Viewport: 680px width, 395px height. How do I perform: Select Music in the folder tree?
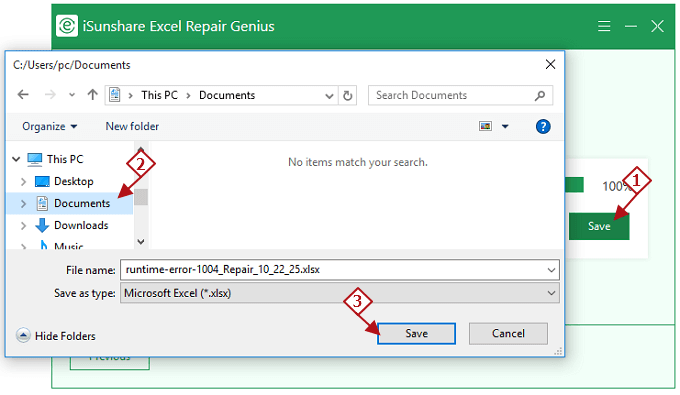69,245
